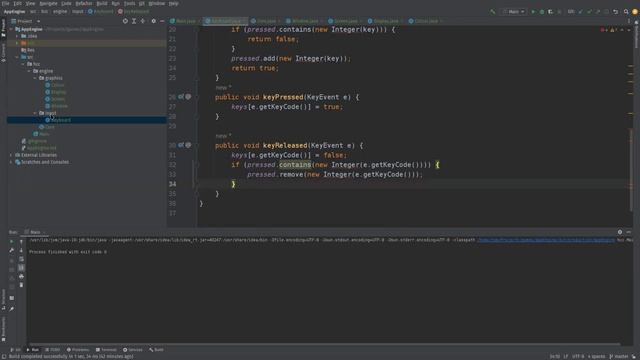Click the Debug bug icon in the toolbar
Image resolution: width=640 pixels, height=360 pixels.
(542, 12)
